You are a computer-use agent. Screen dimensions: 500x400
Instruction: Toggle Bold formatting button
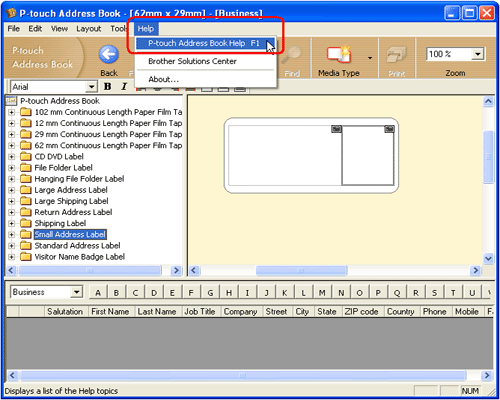107,87
